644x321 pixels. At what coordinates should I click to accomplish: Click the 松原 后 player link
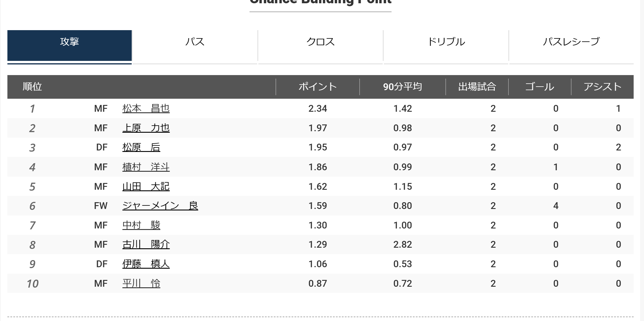click(x=141, y=147)
